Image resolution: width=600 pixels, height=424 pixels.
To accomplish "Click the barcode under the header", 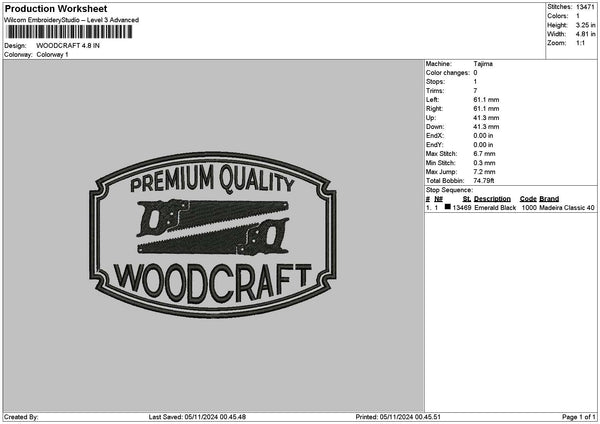I will coord(69,32).
